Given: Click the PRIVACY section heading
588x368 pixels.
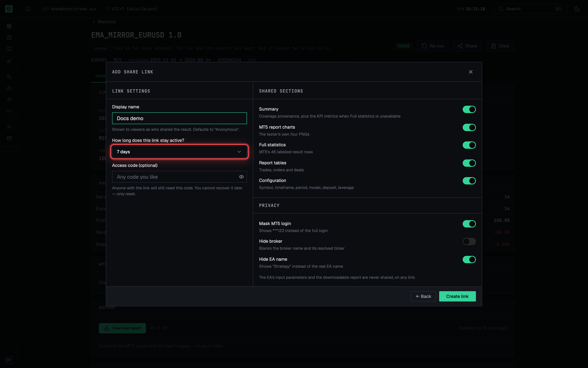Looking at the screenshot, I should [269, 205].
